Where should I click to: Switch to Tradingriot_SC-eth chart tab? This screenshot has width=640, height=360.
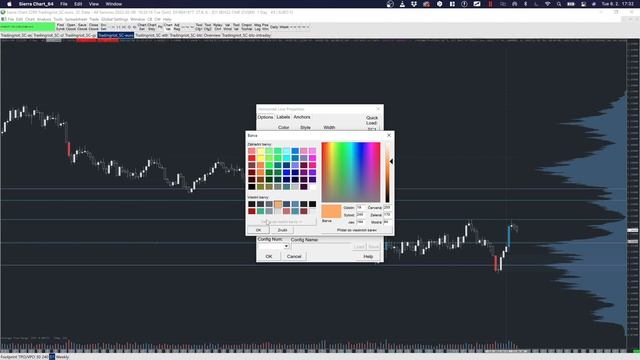pyautogui.click(x=151, y=36)
